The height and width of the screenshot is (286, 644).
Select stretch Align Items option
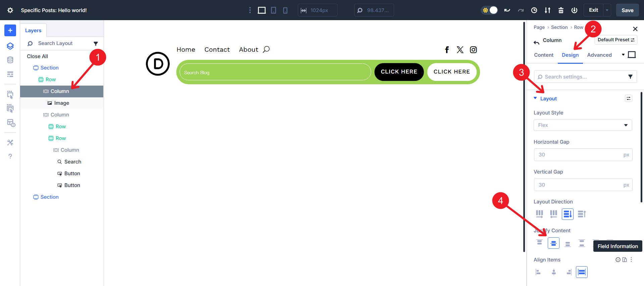(x=582, y=272)
